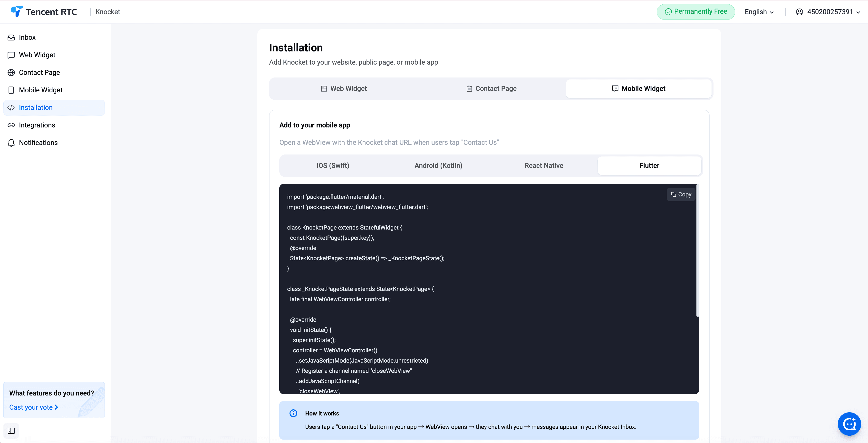Click the Notifications bell icon

coord(11,143)
